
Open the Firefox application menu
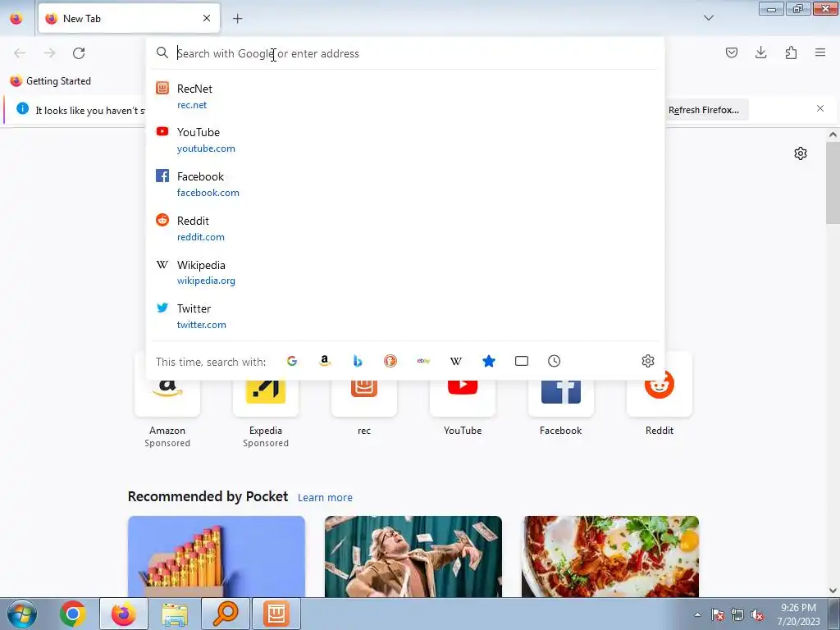pyautogui.click(x=820, y=52)
